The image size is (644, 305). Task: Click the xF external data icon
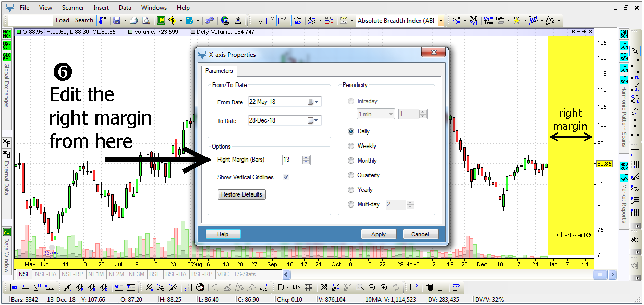(7, 142)
